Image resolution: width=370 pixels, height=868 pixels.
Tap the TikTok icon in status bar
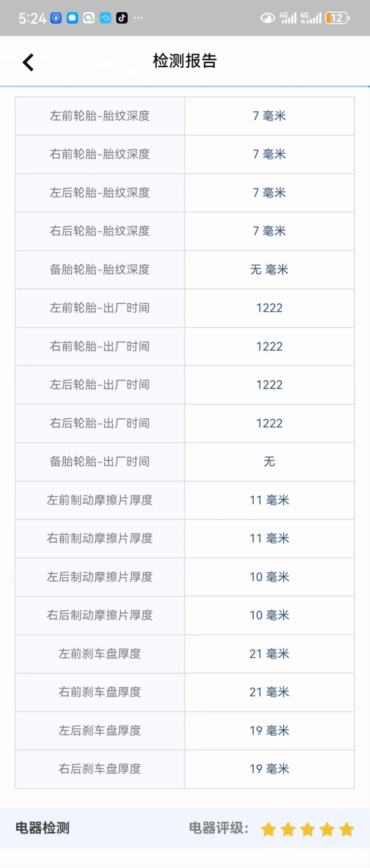click(122, 18)
